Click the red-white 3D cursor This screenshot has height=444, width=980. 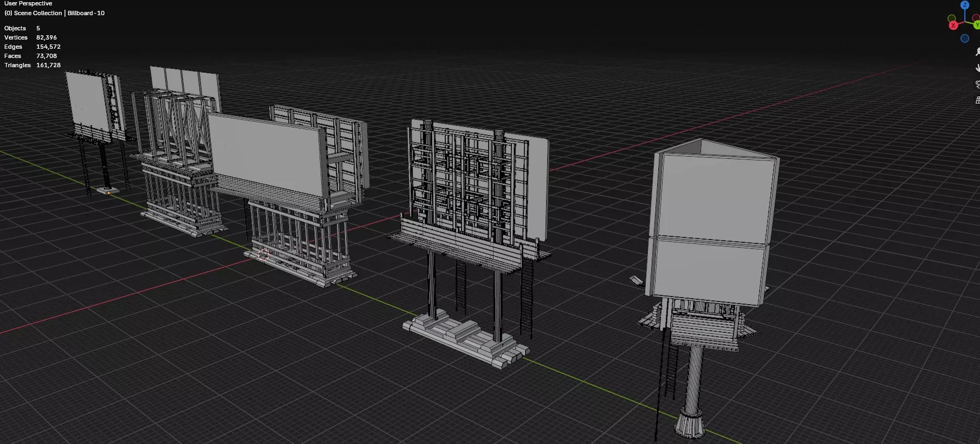pos(263,255)
